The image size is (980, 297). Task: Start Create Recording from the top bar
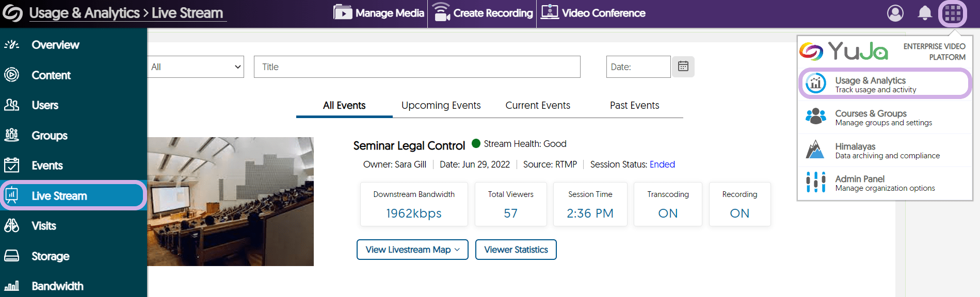pyautogui.click(x=483, y=13)
